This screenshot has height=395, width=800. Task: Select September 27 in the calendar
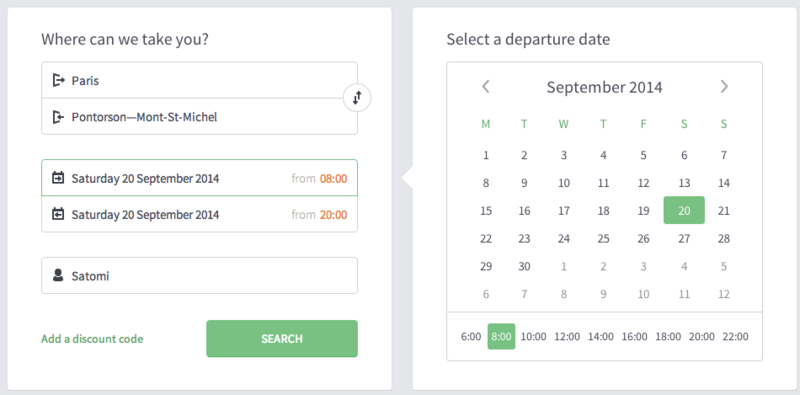click(684, 238)
